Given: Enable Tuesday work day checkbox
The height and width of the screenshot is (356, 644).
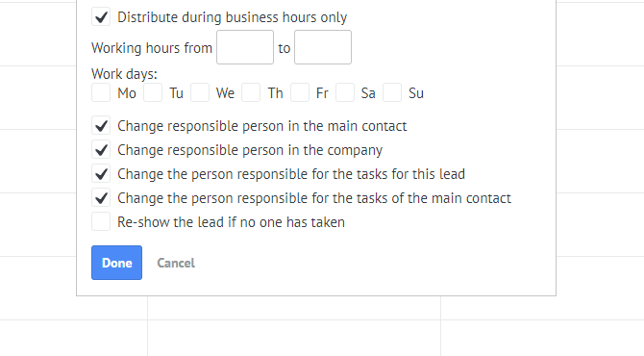Looking at the screenshot, I should coord(153,92).
